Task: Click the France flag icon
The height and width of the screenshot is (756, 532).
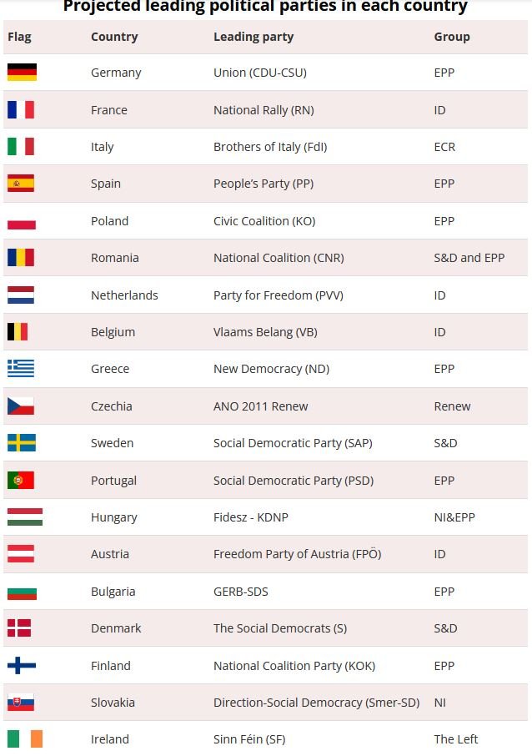Action: point(21,109)
